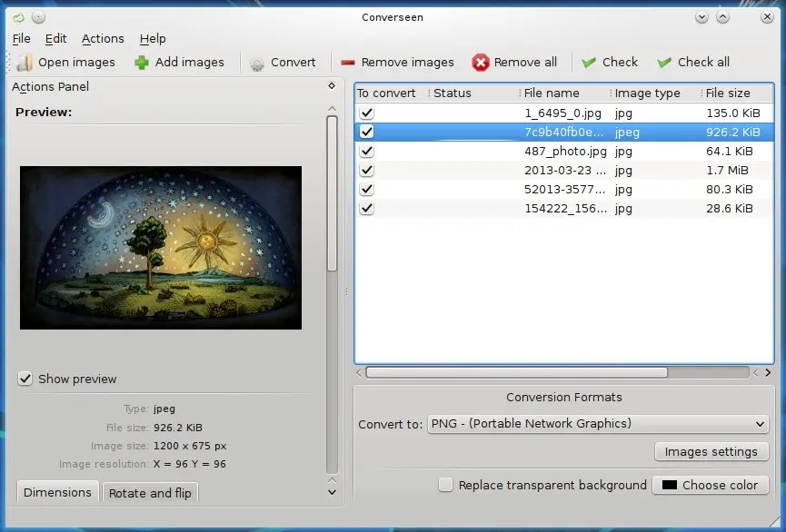Viewport: 786px width, 532px height.
Task: Open the Convert to format dropdown
Action: (598, 424)
